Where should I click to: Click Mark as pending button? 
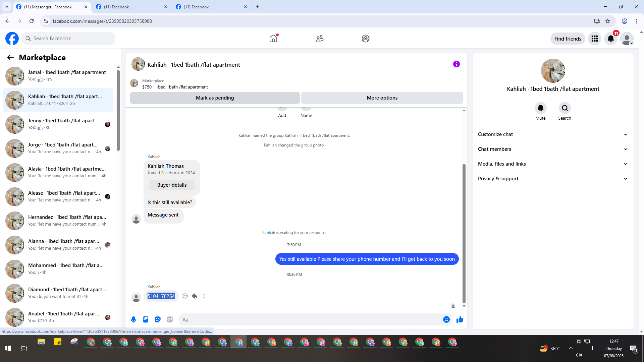pos(215,98)
